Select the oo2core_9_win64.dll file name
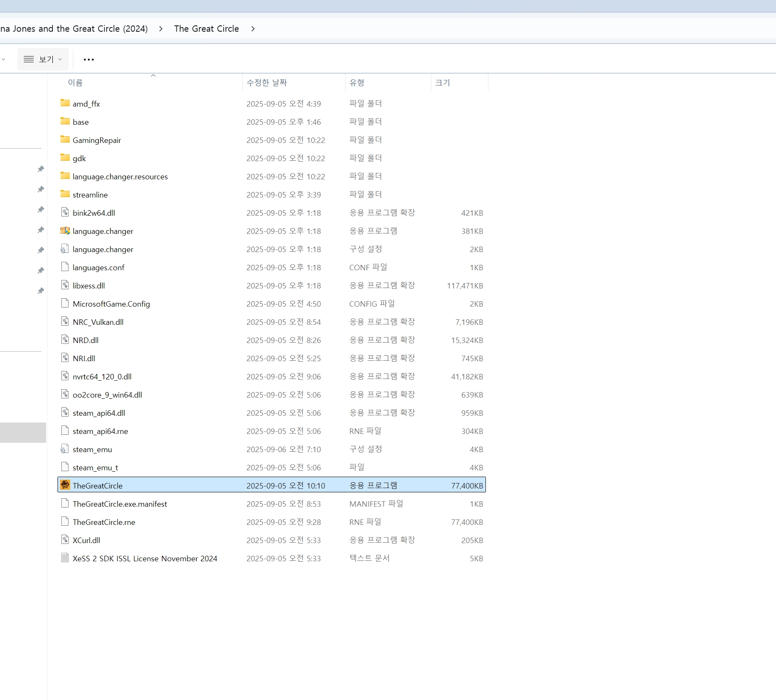This screenshot has width=776, height=700. point(107,395)
